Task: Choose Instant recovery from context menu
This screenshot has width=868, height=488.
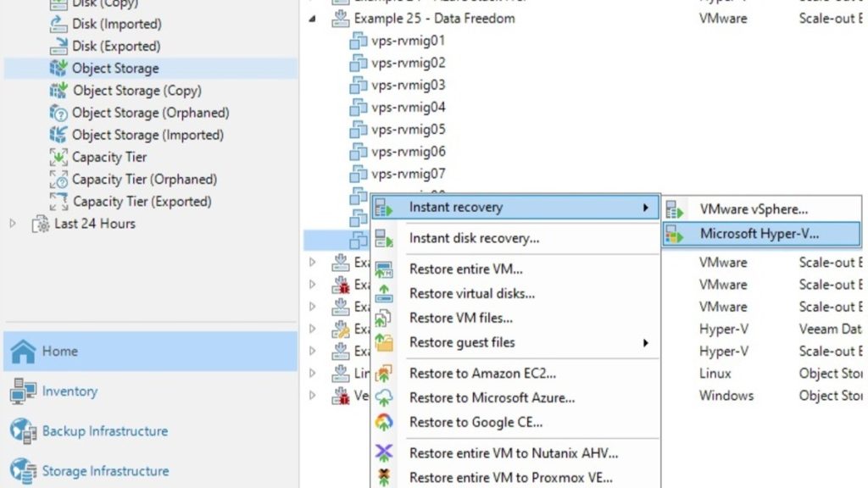Action: [x=516, y=208]
